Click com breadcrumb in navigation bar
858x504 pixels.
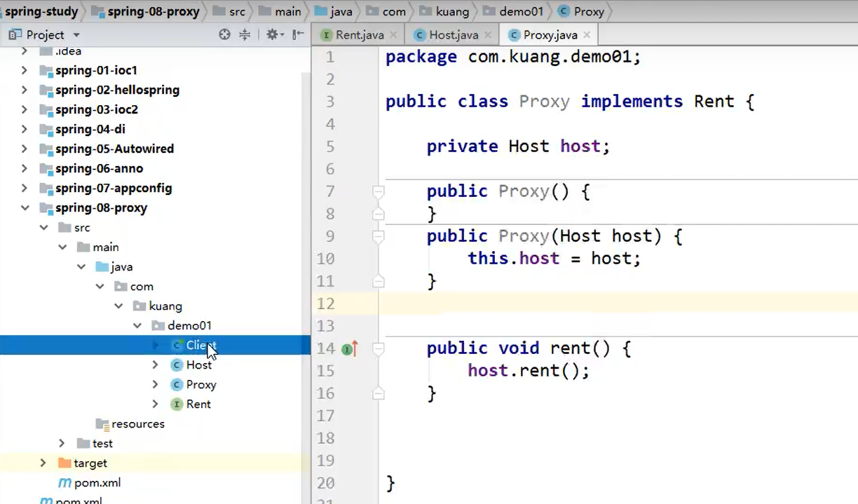click(386, 11)
